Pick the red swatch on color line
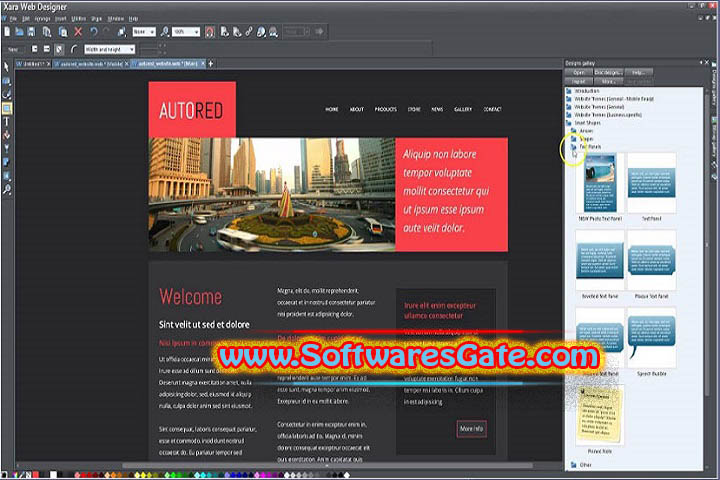Screen dimensions: 720x480 (x=36, y=474)
